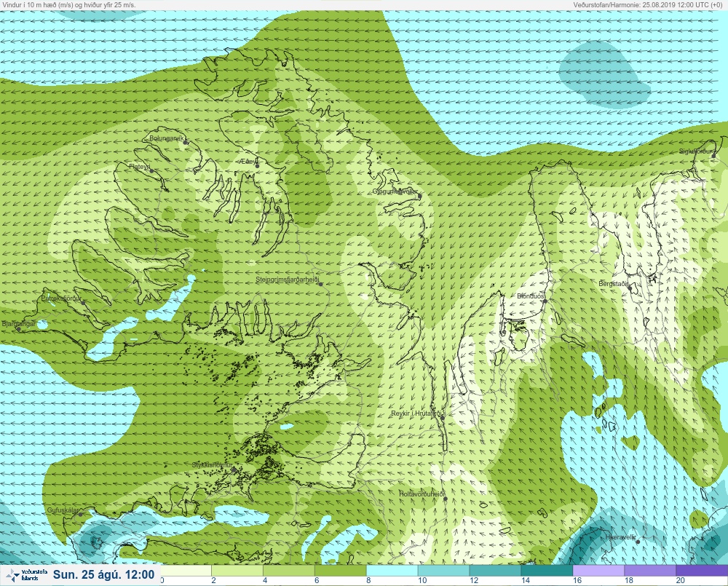Select the 12–14 m/s teal legend swatch

495,571
